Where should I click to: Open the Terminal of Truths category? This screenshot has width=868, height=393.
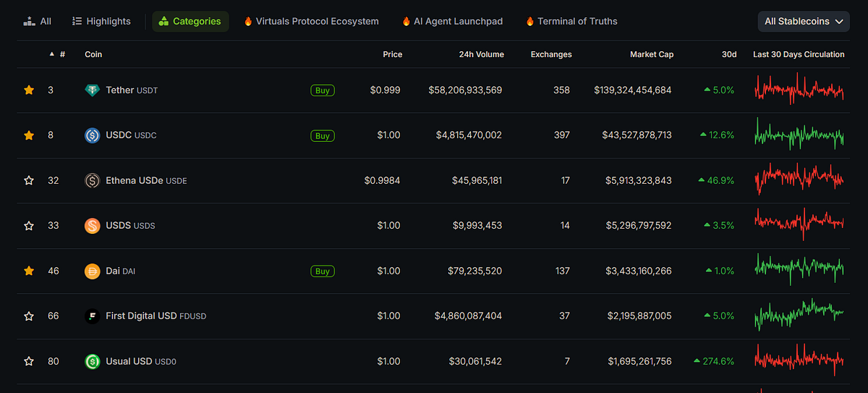pyautogui.click(x=571, y=21)
